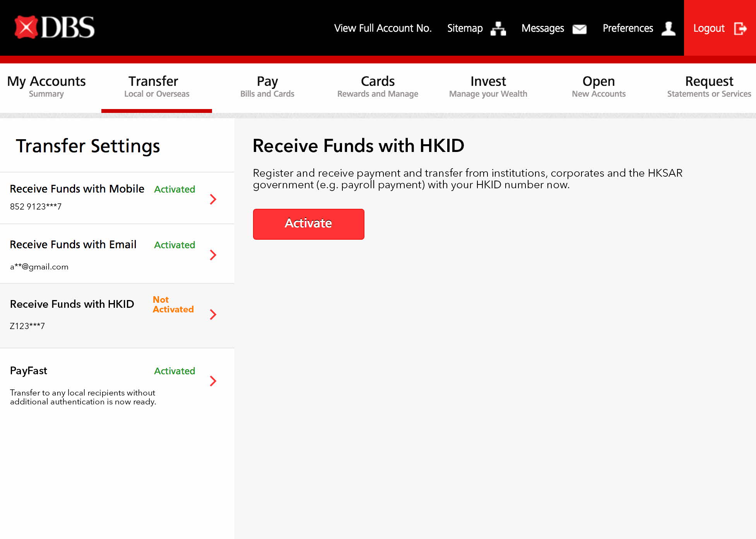Screen dimensions: 756x539
Task: Expand Receive Funds with HKID chevron
Action: [213, 314]
